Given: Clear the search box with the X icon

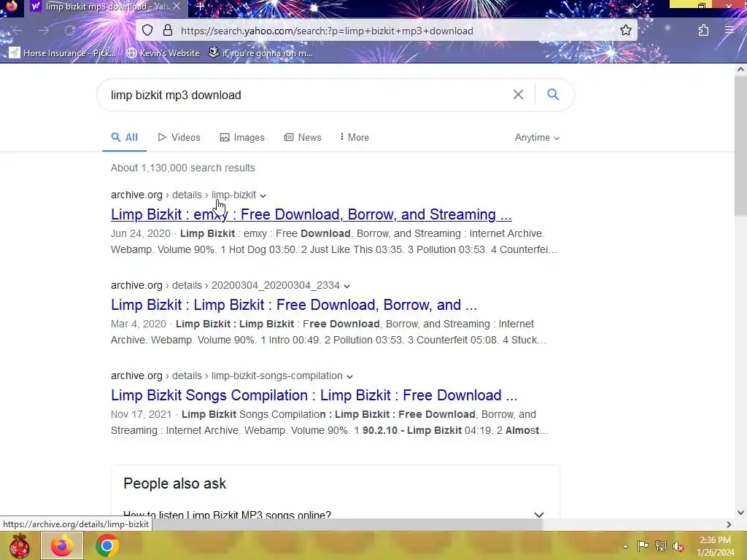Looking at the screenshot, I should 519,94.
